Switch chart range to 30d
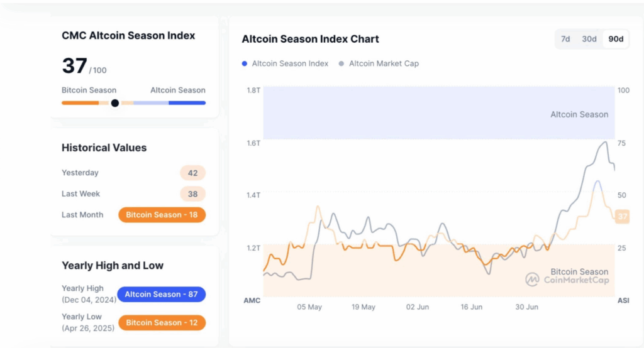644x348 pixels. coord(589,39)
